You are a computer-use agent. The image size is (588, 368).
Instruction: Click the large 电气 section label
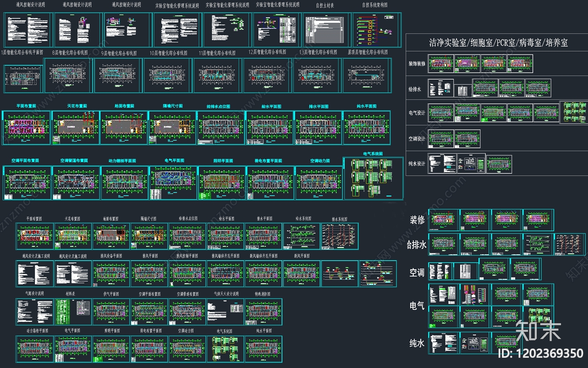(417, 306)
